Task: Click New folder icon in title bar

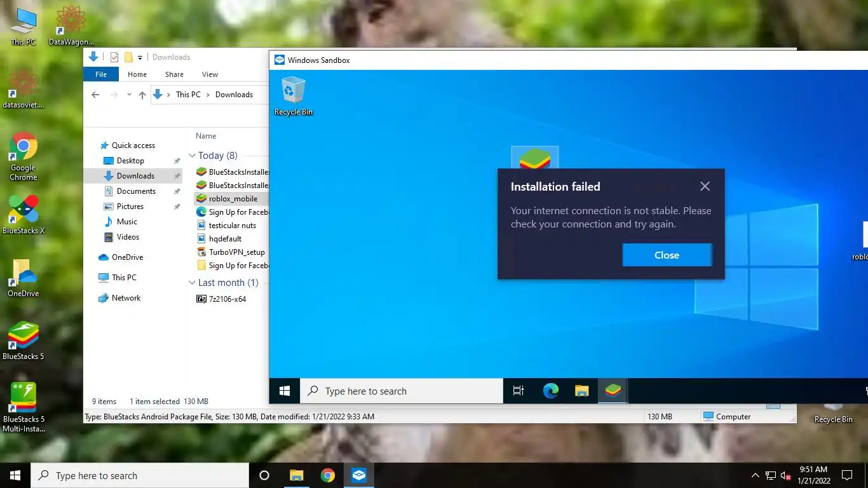Action: [128, 57]
